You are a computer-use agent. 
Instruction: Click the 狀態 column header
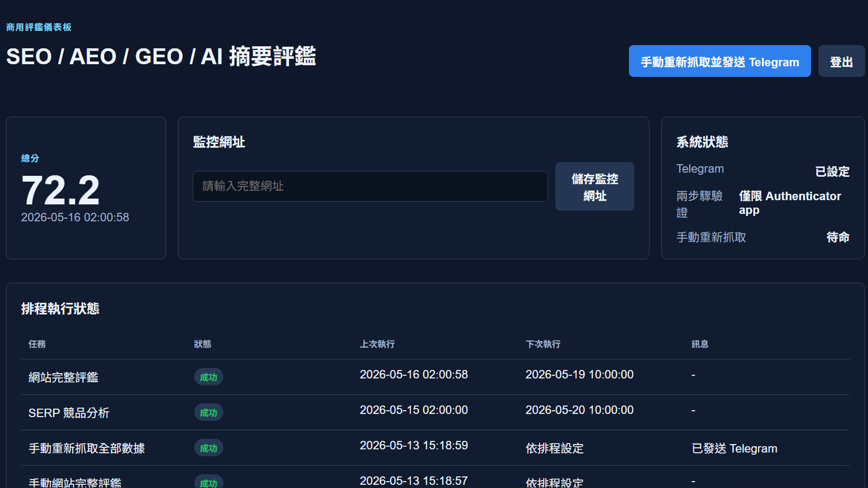point(203,344)
